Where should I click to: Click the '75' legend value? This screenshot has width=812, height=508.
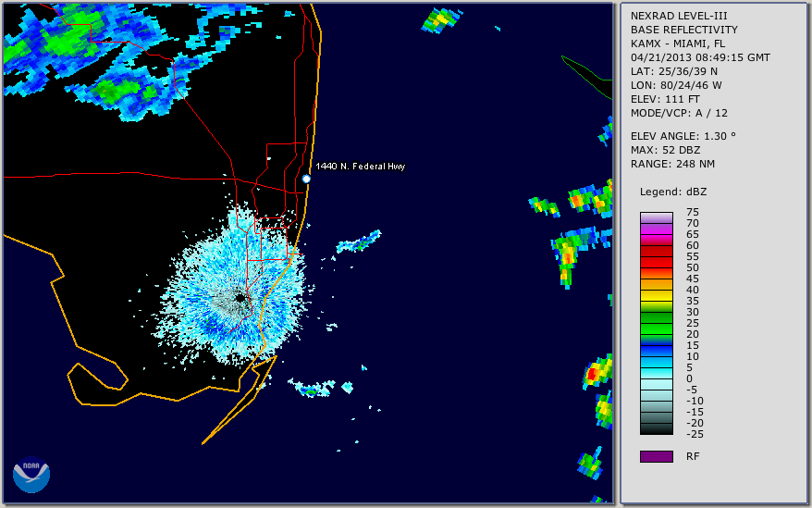(693, 212)
